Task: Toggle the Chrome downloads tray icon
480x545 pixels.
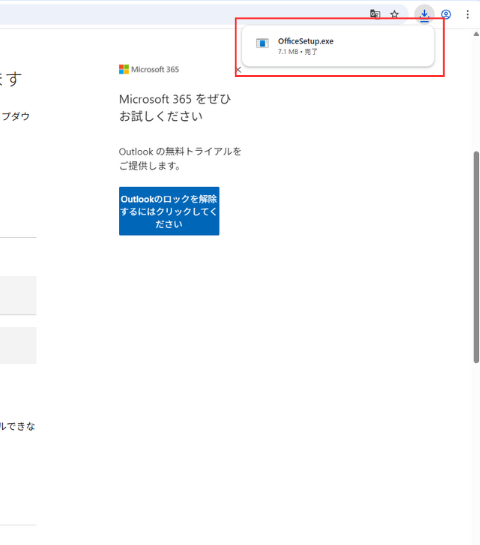Action: 424,14
